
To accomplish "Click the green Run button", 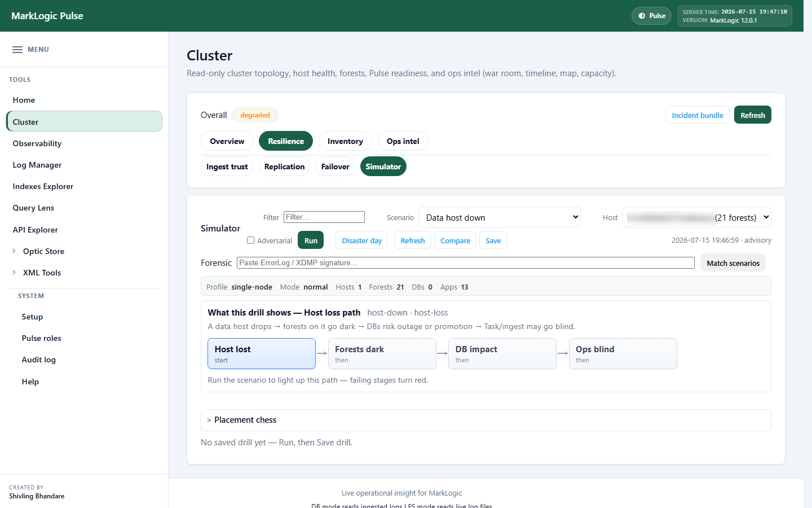I will 311,240.
